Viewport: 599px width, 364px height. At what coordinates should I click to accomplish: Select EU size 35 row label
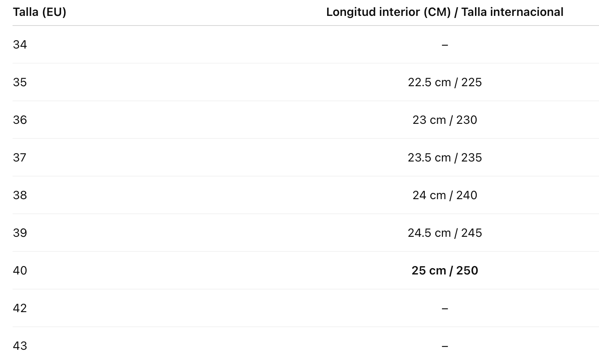coord(20,82)
